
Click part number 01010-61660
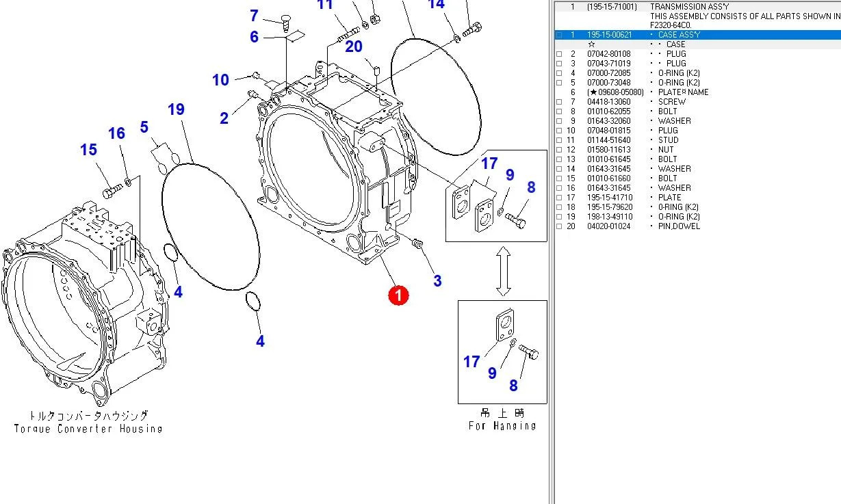[609, 178]
